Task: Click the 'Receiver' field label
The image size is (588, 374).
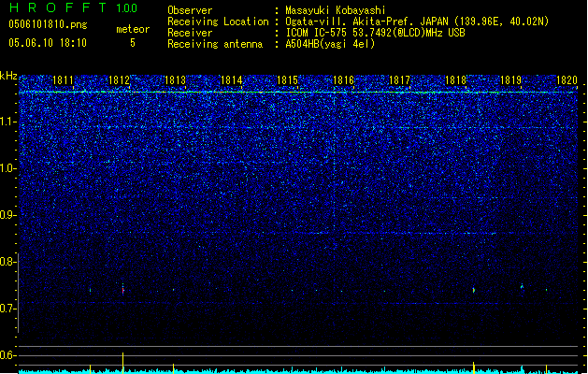Action: pyautogui.click(x=190, y=33)
